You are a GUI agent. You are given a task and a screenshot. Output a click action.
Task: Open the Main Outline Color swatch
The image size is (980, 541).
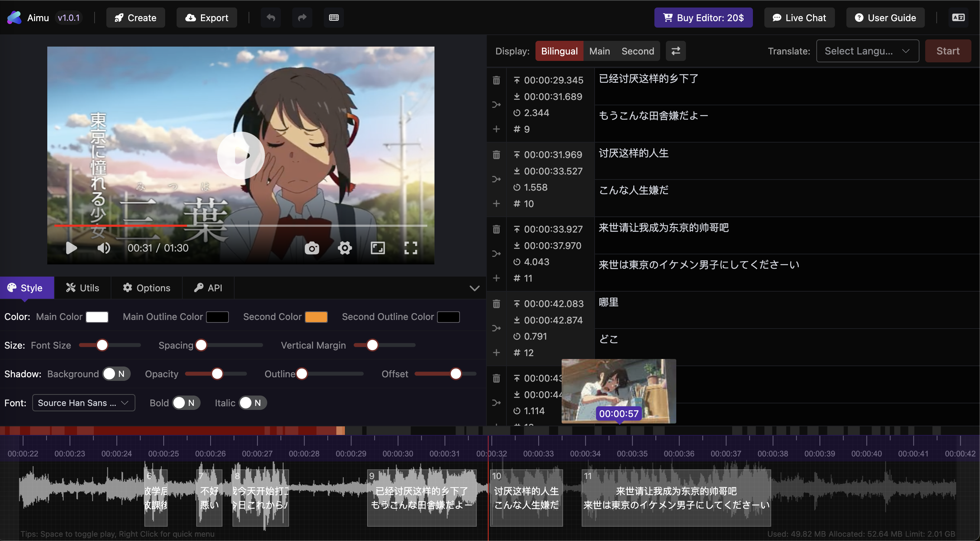tap(217, 317)
